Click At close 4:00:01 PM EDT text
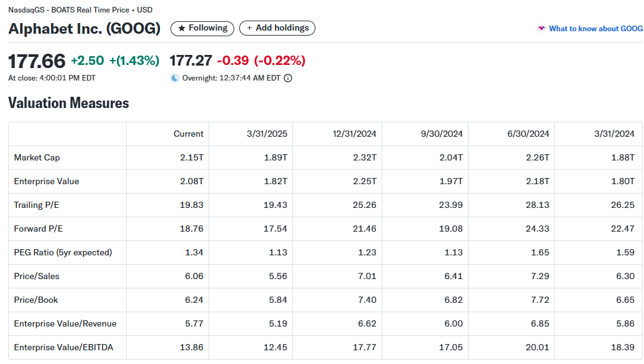Viewport: 644px width, 364px height. point(52,78)
